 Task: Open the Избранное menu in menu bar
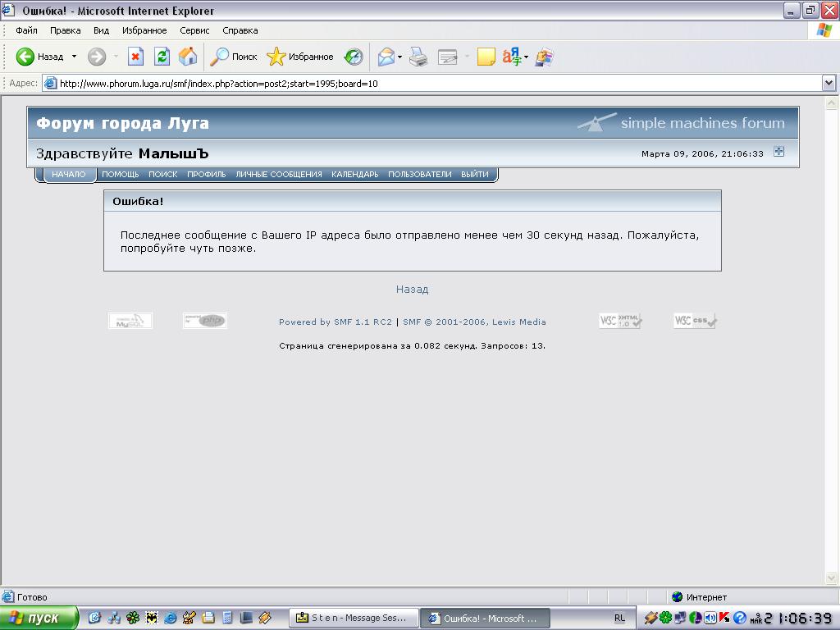click(x=144, y=30)
